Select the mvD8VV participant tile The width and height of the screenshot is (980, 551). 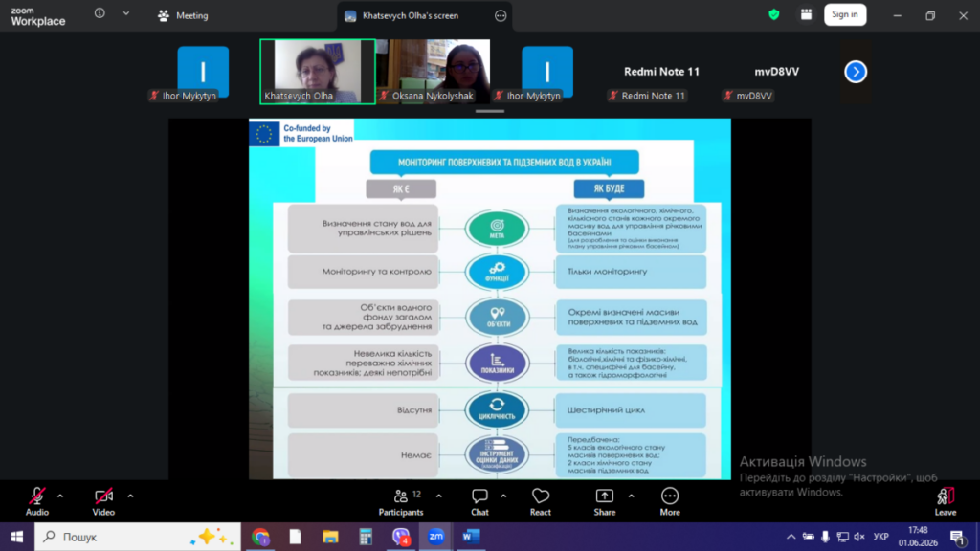click(776, 71)
